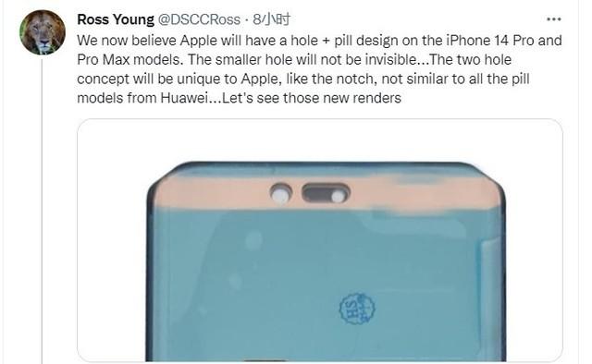
Task: Click the circular hole cutout in the photo
Action: 281,193
